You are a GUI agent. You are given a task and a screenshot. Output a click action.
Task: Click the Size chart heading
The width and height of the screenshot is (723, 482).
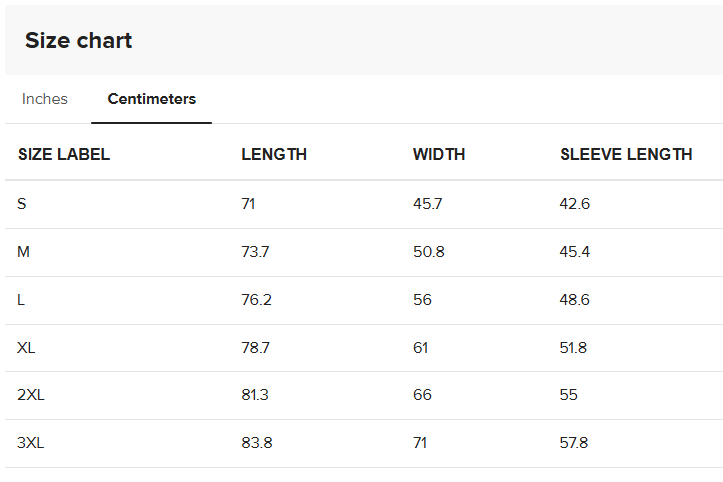tap(78, 41)
